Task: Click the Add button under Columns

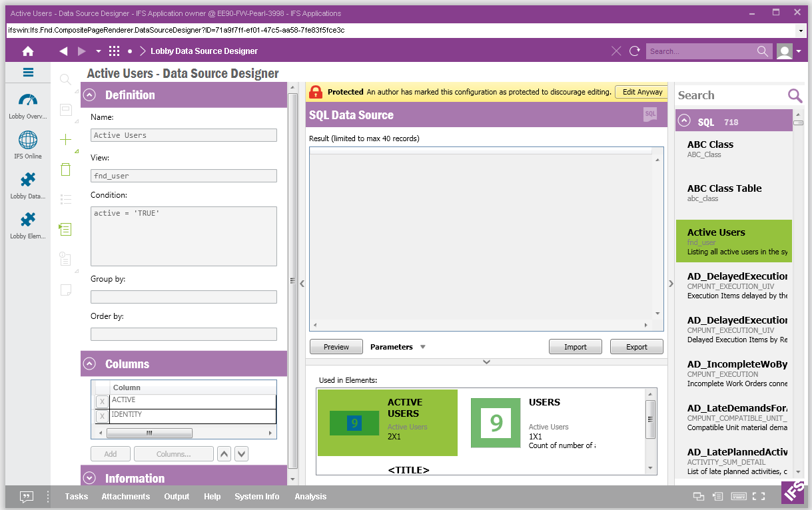Action: pyautogui.click(x=111, y=454)
